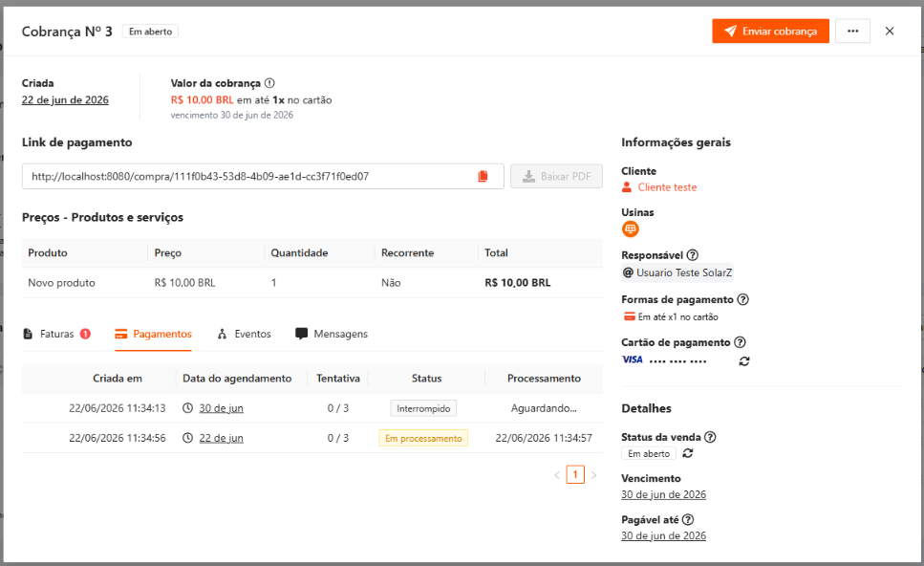Click the card icon beside Em até x1 no cartão
924x566 pixels.
coord(630,316)
